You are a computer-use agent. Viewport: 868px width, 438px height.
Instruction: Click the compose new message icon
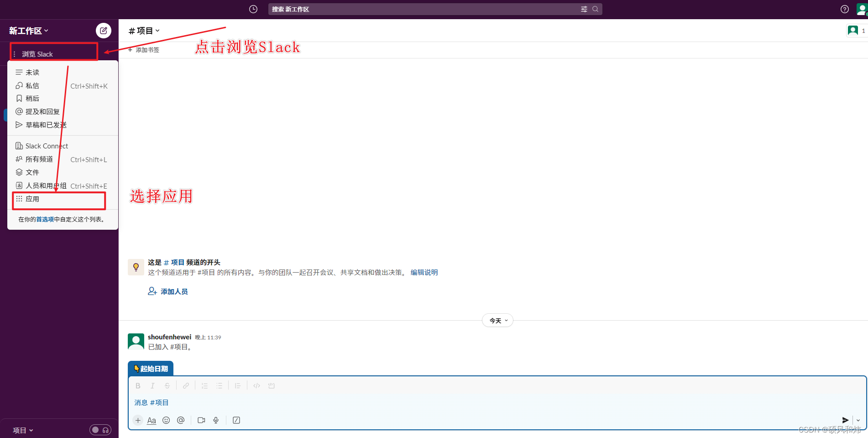click(104, 31)
